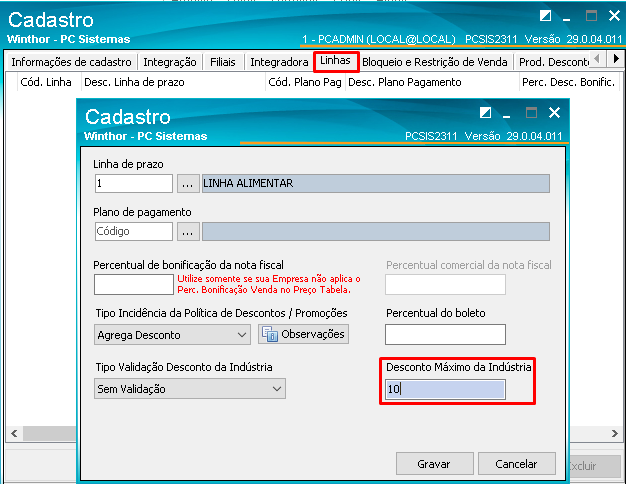
Task: Open the Filiais tab
Action: (x=223, y=62)
